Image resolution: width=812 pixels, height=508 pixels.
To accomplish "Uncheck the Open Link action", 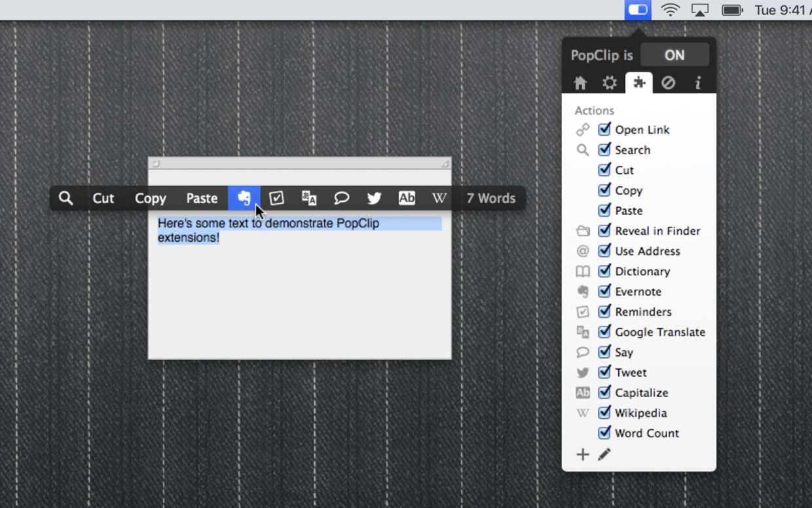I will (604, 129).
